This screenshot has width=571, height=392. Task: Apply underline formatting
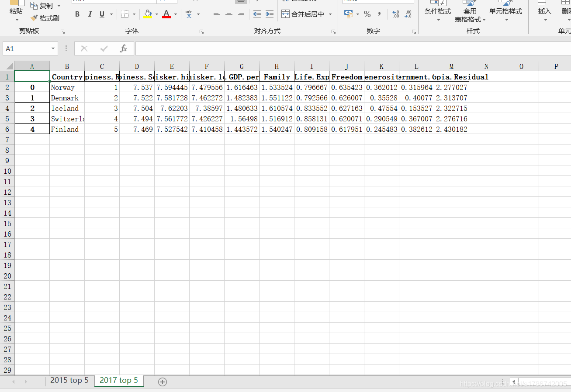(x=102, y=14)
